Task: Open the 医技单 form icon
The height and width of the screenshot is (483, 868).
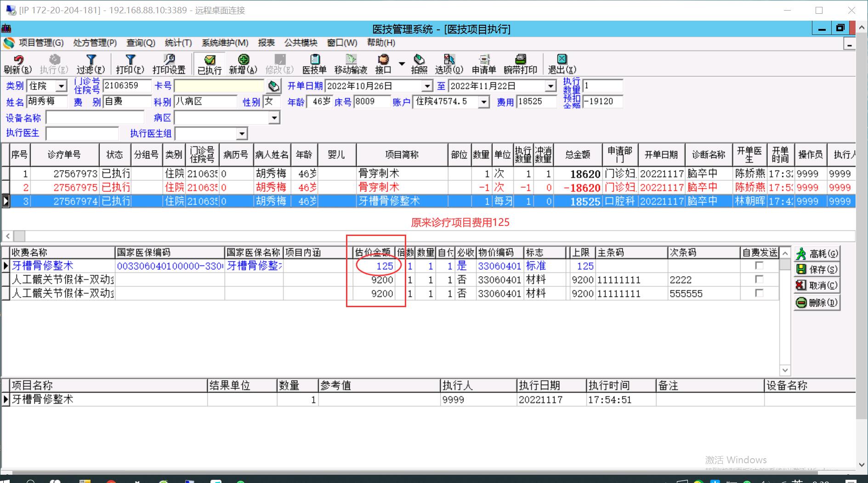Action: click(314, 64)
